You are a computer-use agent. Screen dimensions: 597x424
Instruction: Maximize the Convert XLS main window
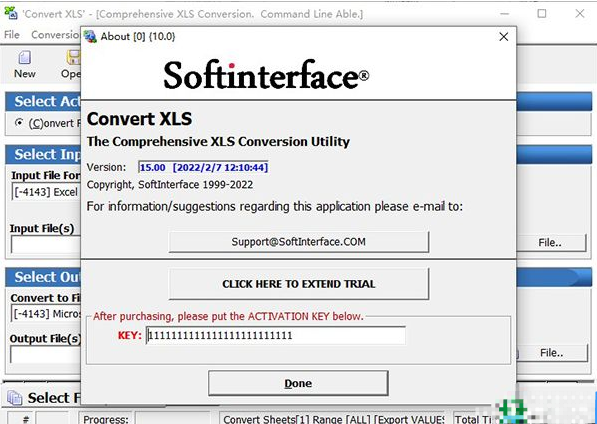[542, 14]
